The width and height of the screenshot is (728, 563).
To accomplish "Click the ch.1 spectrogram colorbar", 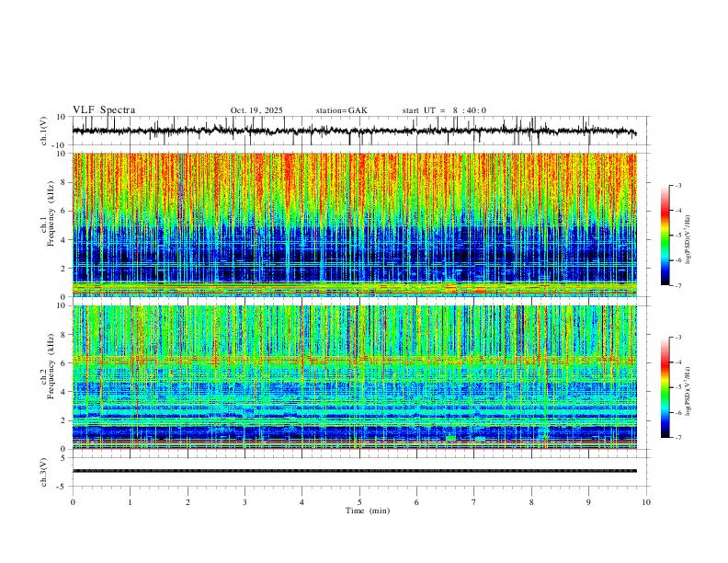I will click(x=665, y=236).
